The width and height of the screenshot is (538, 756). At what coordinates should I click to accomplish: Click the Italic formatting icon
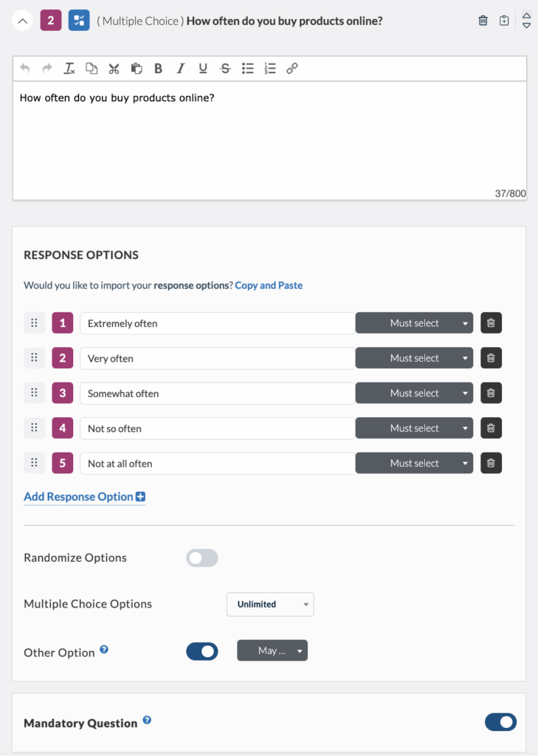[x=180, y=69]
